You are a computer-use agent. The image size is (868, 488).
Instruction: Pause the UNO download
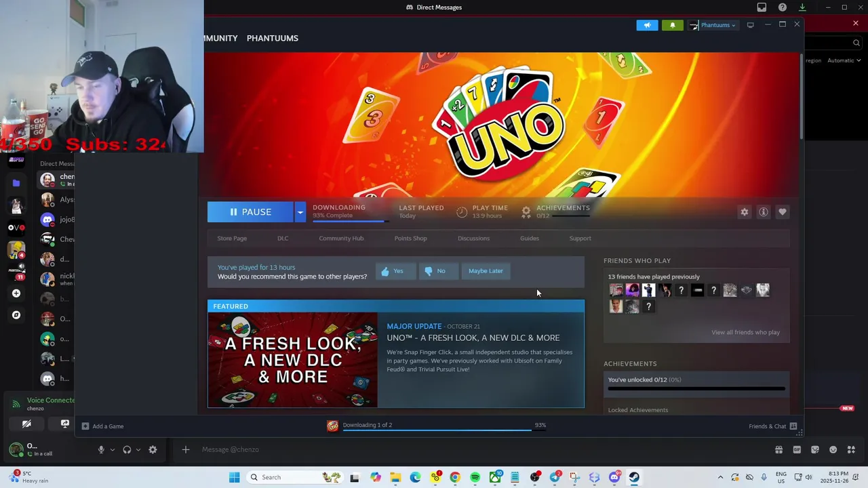(250, 212)
